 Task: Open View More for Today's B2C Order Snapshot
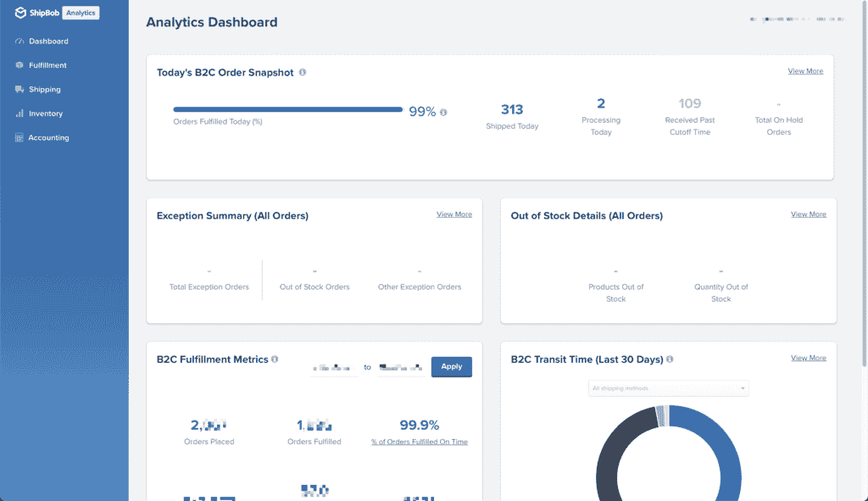coord(805,71)
